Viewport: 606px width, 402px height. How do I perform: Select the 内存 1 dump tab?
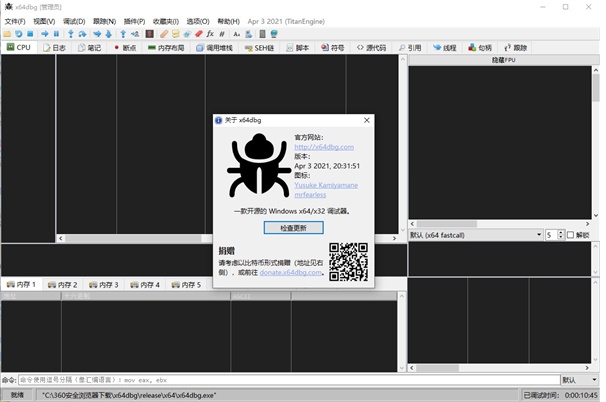[21, 284]
